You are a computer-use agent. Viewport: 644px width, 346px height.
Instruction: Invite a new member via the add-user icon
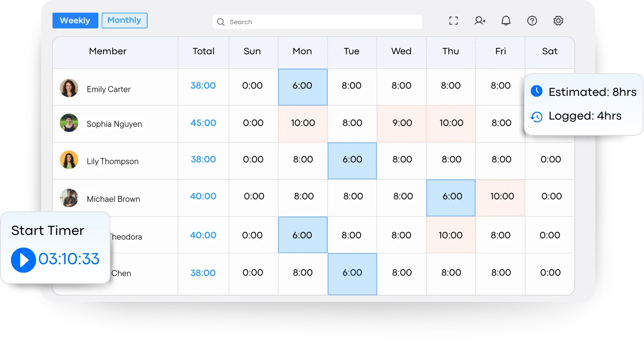click(x=480, y=20)
